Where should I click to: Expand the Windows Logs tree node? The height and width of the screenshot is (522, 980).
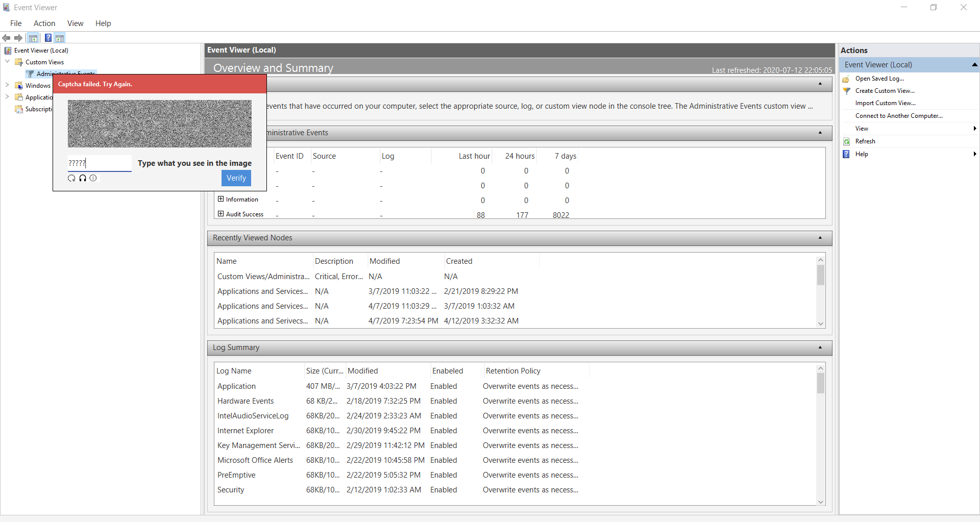pos(7,85)
